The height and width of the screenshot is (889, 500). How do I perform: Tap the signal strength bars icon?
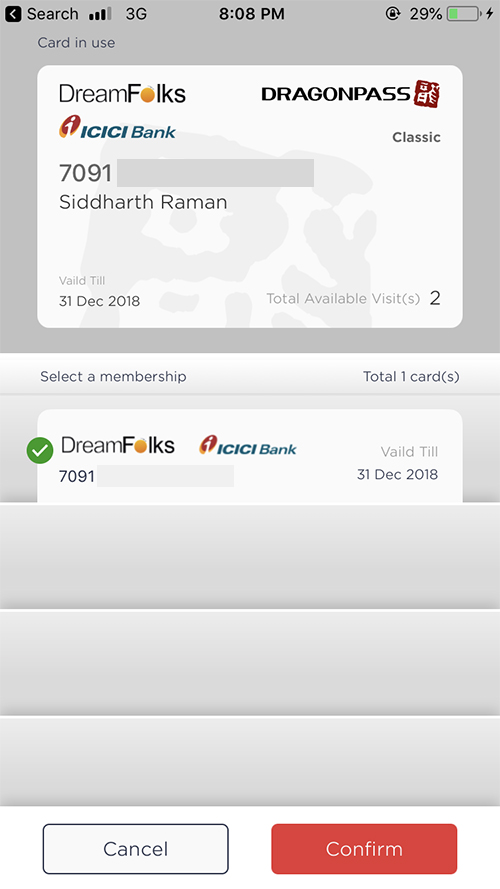point(100,14)
